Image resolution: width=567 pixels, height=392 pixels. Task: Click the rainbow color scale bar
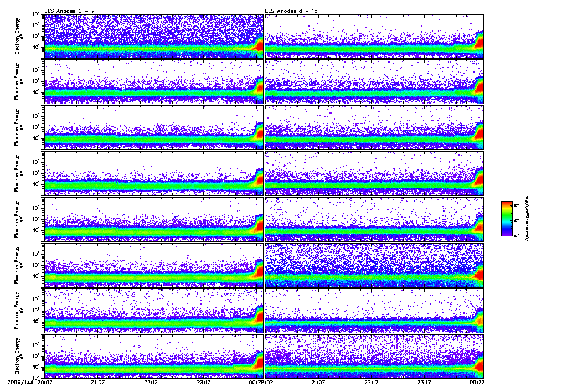[507, 219]
